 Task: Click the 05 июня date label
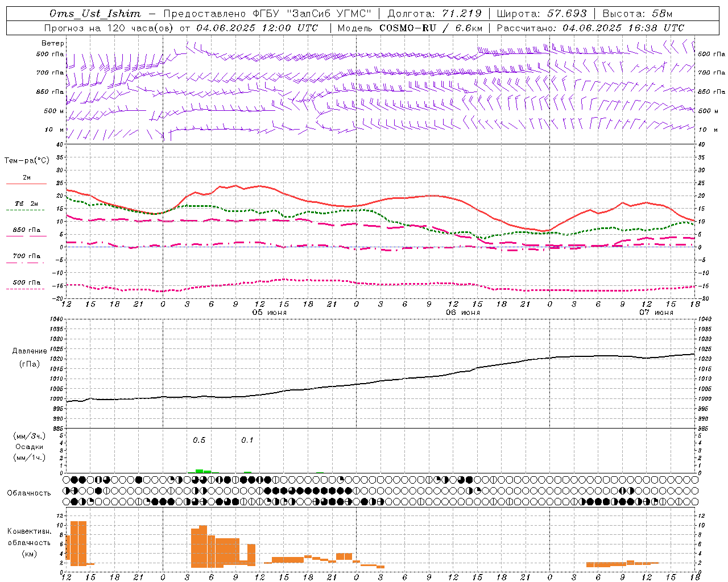point(270,313)
